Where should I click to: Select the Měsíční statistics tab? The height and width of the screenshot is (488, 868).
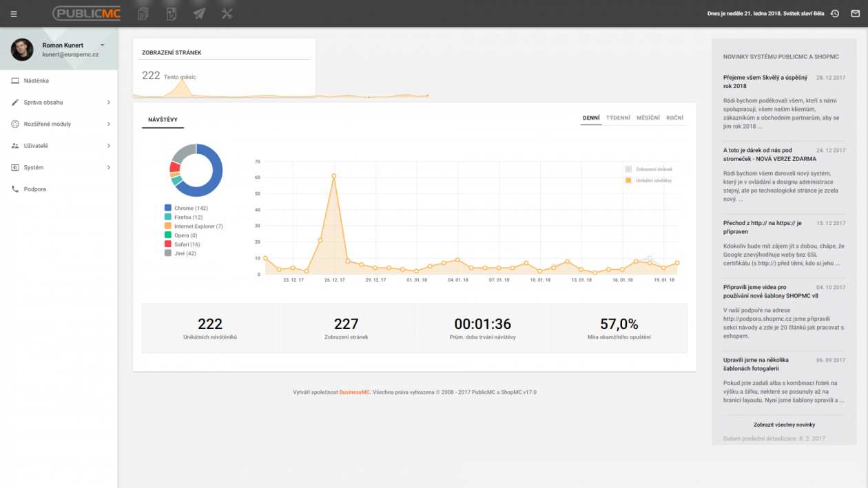pyautogui.click(x=648, y=118)
